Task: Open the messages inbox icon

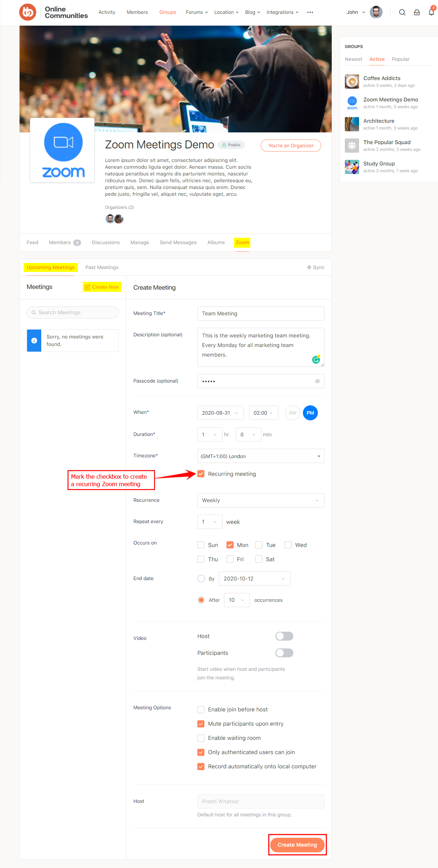Action: [417, 12]
